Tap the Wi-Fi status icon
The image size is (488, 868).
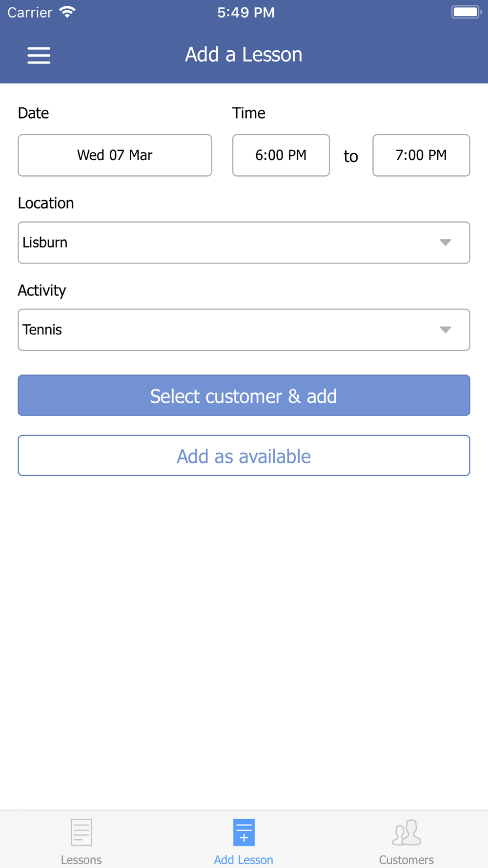pyautogui.click(x=67, y=12)
